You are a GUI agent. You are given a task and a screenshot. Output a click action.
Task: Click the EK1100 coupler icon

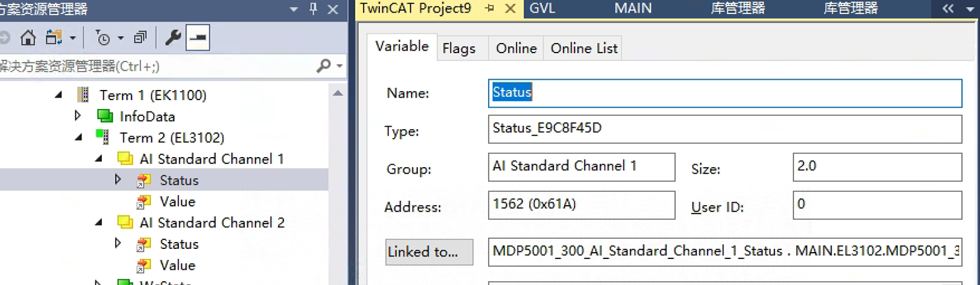83,95
